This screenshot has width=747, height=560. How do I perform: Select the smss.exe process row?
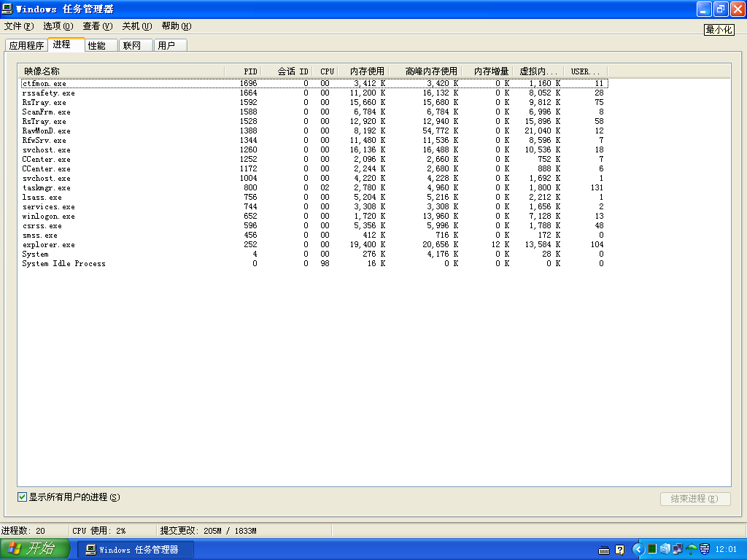coord(314,236)
